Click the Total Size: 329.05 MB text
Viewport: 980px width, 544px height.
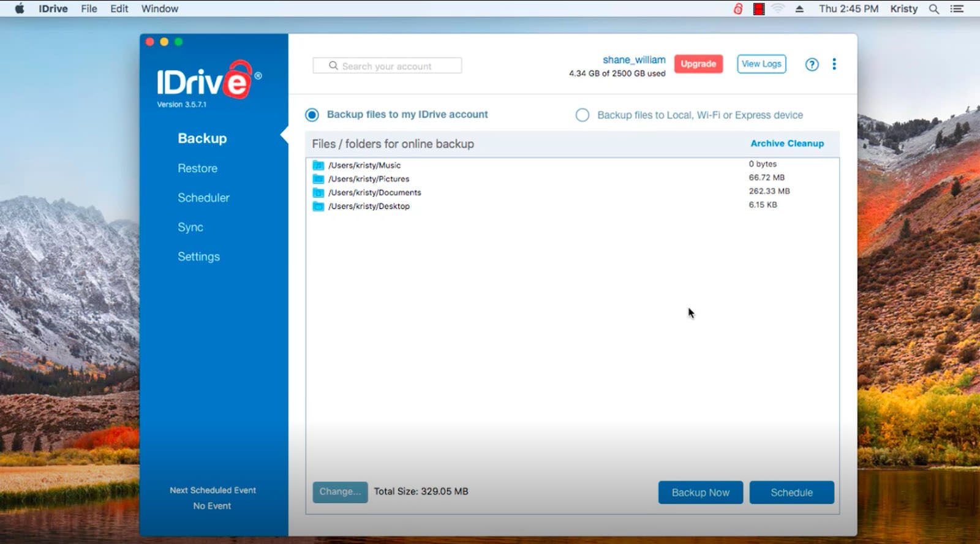point(421,491)
